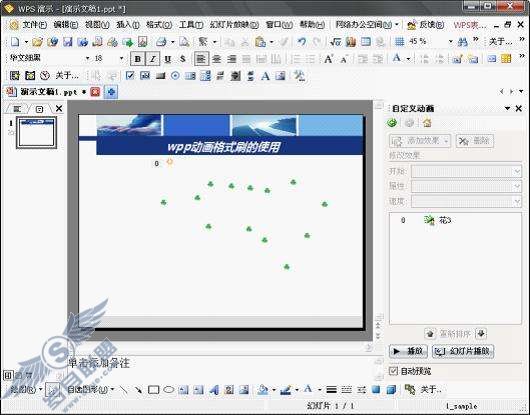This screenshot has width=530, height=415.
Task: Click the line color pen icon
Action: pos(286,390)
